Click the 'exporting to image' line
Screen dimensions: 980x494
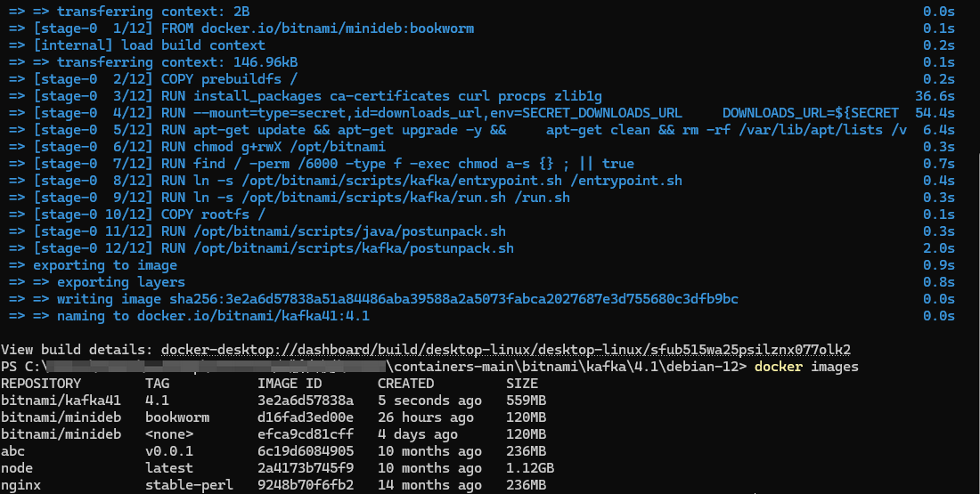(x=93, y=265)
